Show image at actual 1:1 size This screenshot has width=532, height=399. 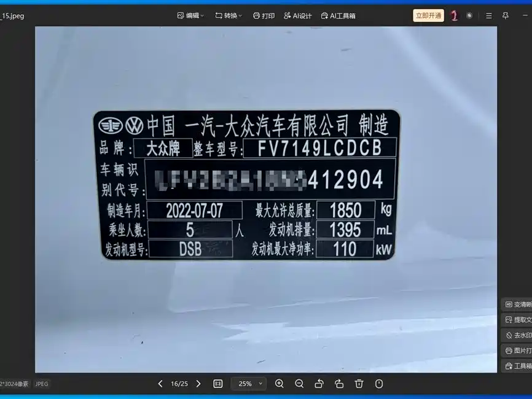point(218,384)
